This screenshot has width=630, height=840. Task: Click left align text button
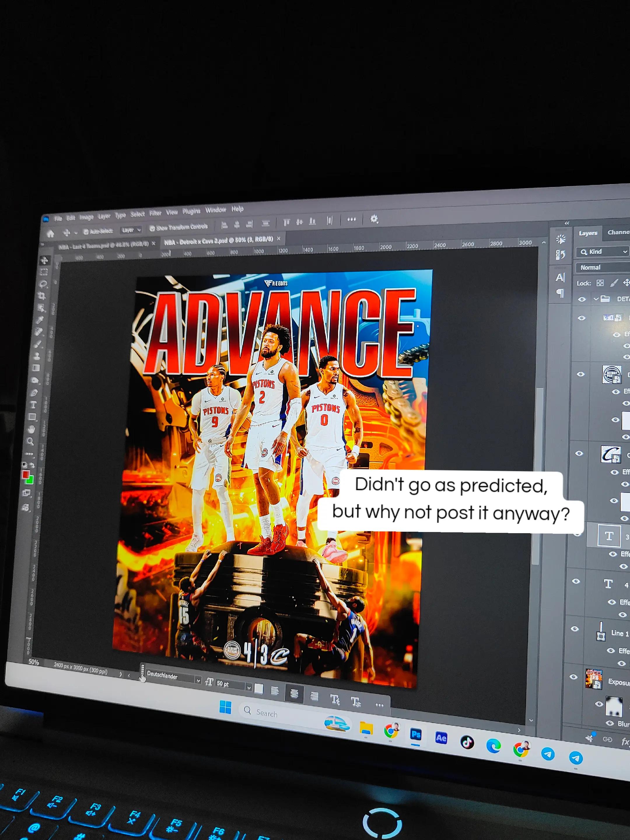click(x=274, y=691)
